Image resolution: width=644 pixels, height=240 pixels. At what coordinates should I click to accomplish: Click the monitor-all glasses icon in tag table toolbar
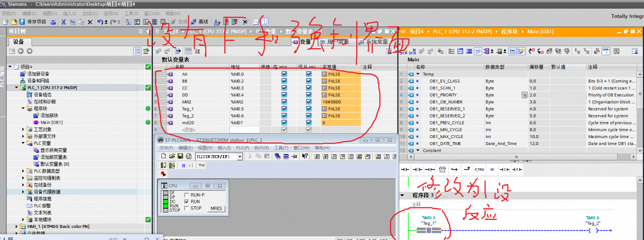coord(188,51)
